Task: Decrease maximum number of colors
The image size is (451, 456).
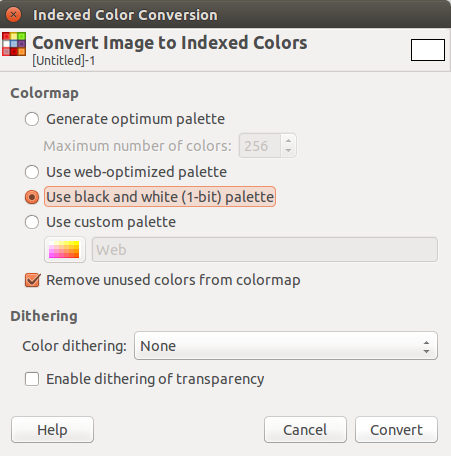Action: (x=288, y=151)
